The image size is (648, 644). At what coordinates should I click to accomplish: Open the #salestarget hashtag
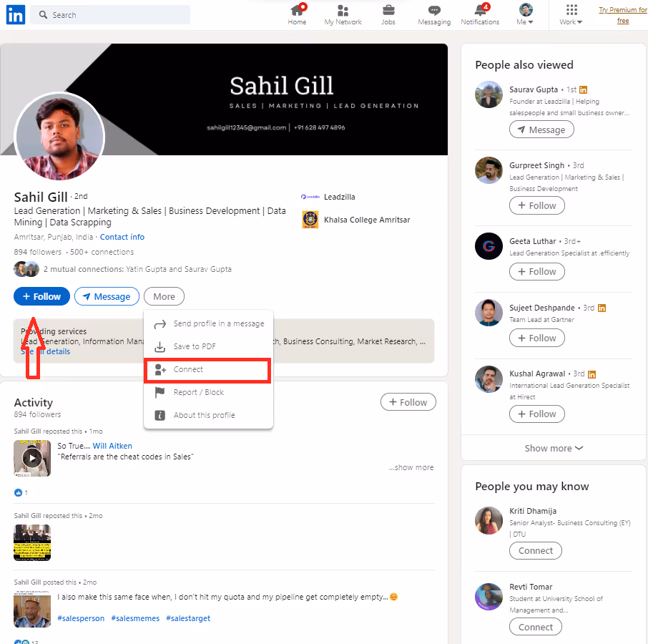[x=188, y=618]
